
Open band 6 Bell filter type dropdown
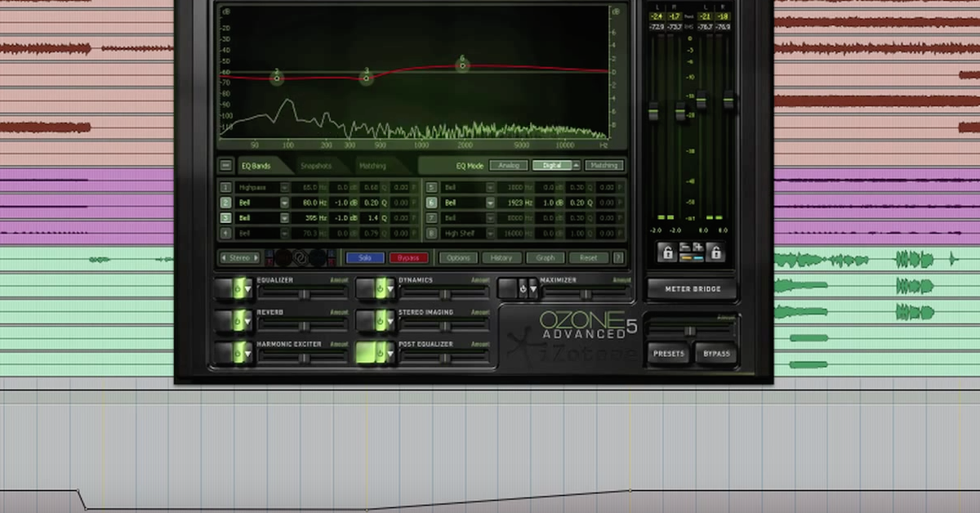coord(490,203)
